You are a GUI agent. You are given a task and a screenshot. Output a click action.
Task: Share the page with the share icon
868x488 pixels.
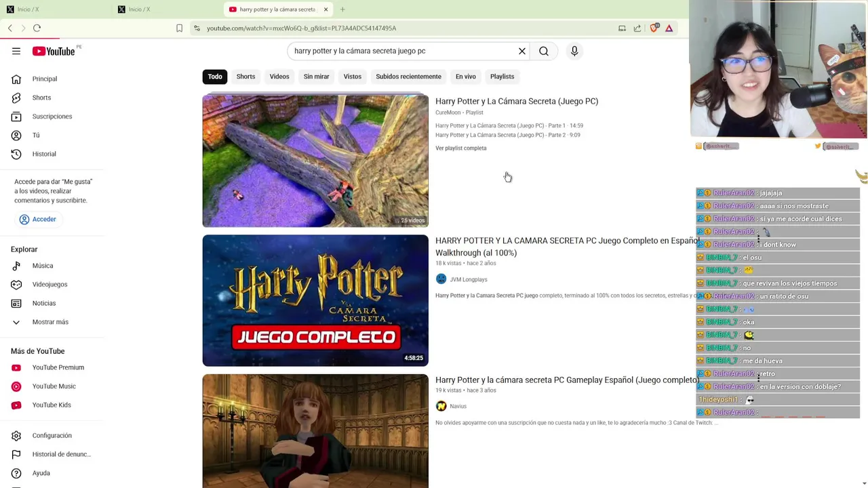click(637, 28)
